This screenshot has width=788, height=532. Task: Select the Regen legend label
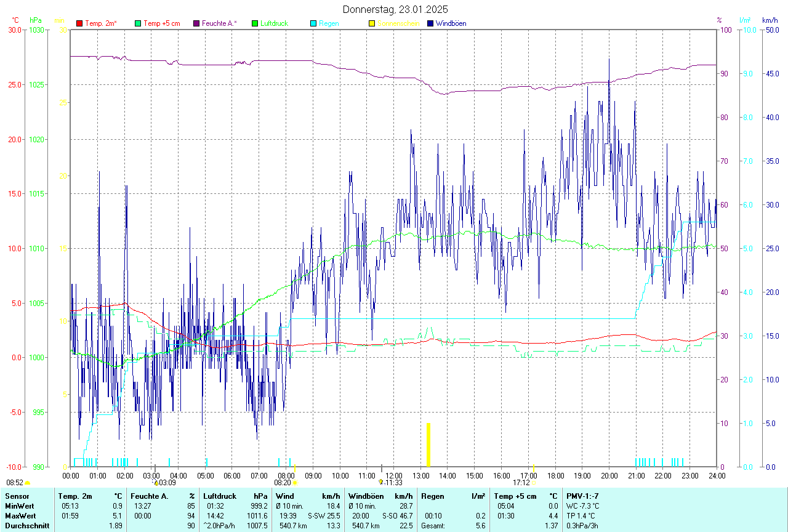(329, 23)
